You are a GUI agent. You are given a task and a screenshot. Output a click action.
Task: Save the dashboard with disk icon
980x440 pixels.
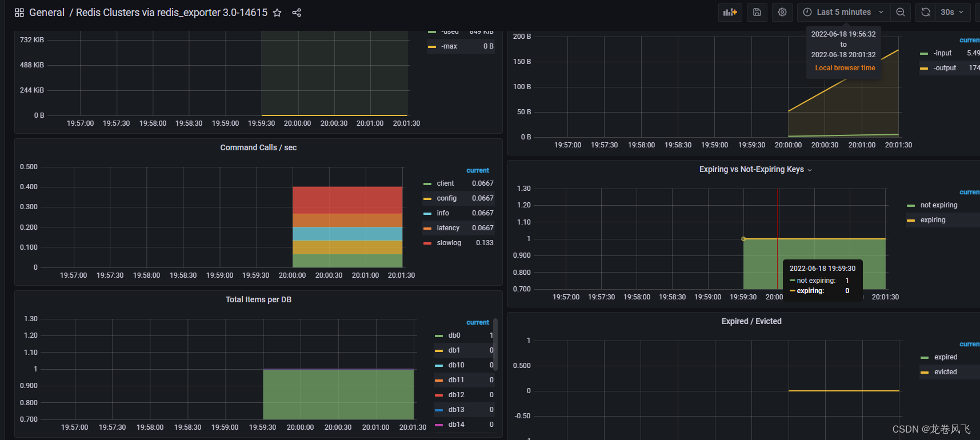(x=757, y=12)
